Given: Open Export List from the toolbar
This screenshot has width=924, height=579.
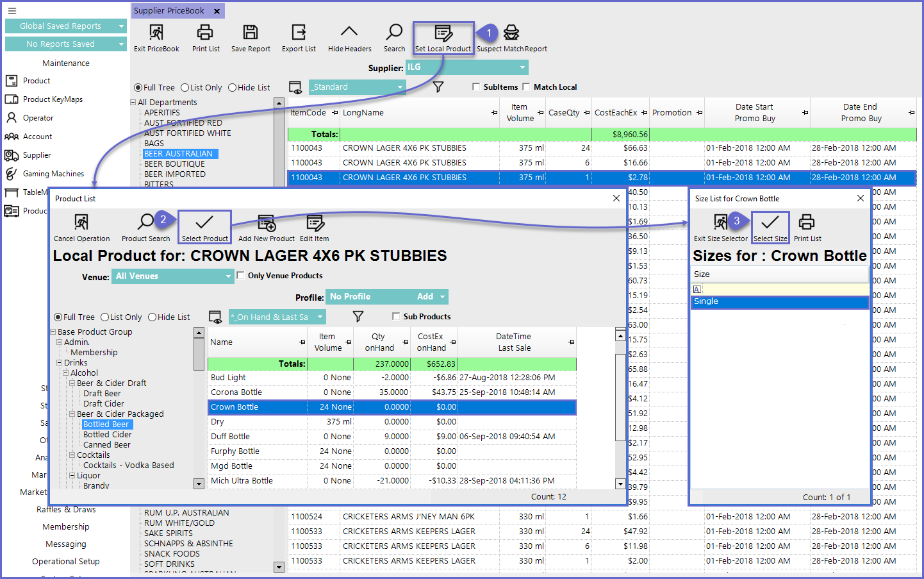Looking at the screenshot, I should coord(299,33).
